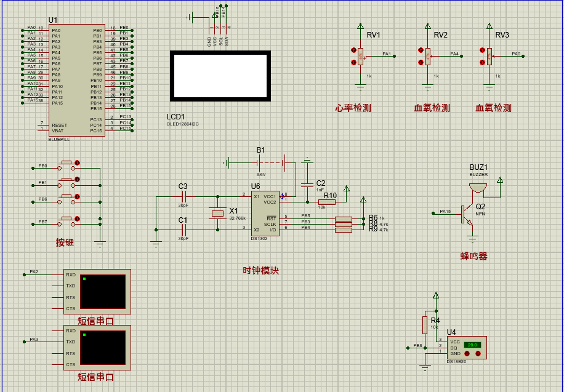Click the 时钟模块 label
Image resolution: width=564 pixels, height=392 pixels.
coord(261,270)
